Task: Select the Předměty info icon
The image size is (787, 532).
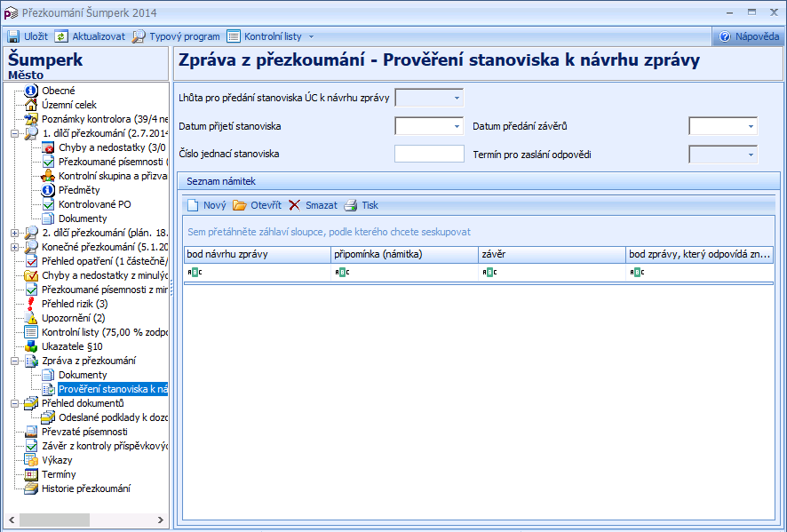Action: click(48, 190)
